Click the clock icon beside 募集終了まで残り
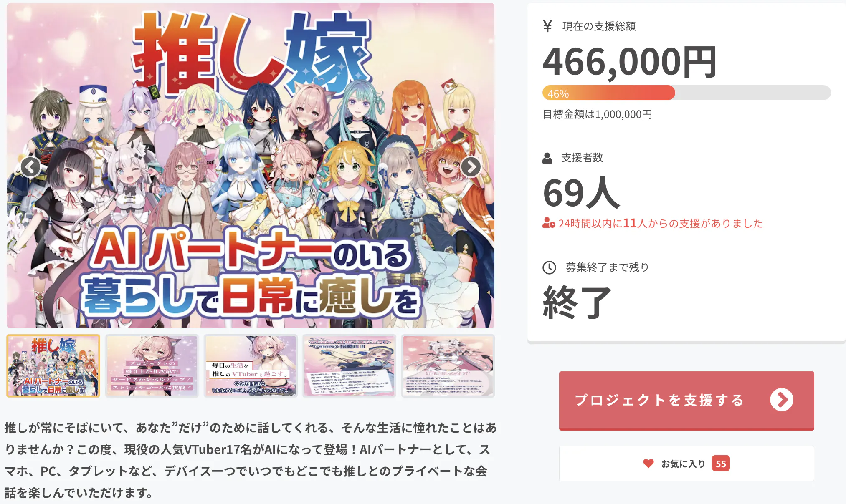846x504 pixels. pyautogui.click(x=549, y=267)
